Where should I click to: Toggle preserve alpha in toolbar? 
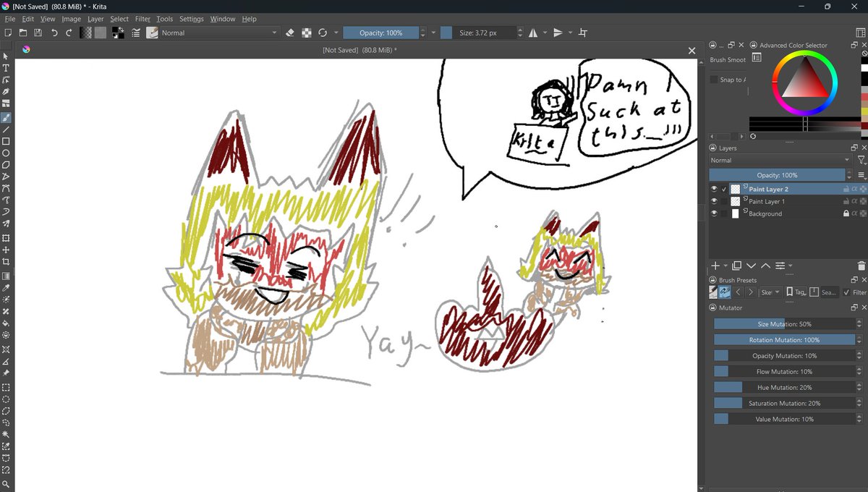click(307, 33)
